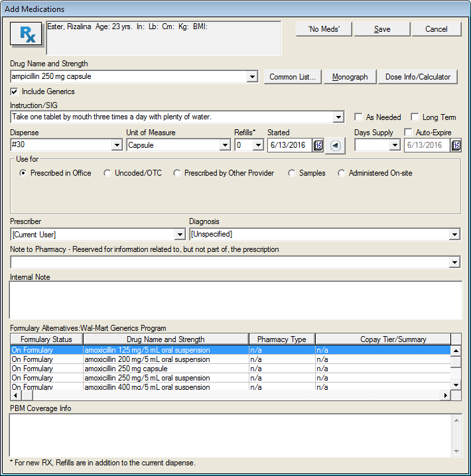The width and height of the screenshot is (471, 476).
Task: Open the Auto-Expire date calendar picker
Action: (456, 145)
